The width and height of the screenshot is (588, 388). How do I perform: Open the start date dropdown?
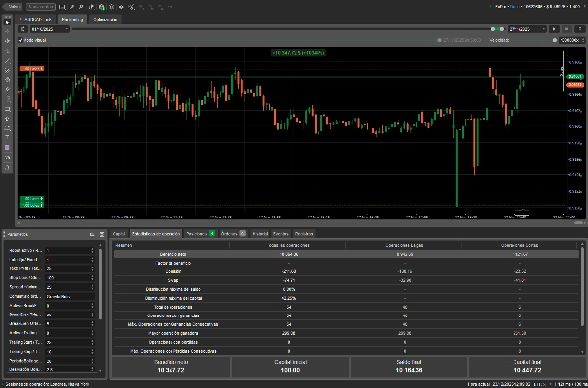(49, 29)
